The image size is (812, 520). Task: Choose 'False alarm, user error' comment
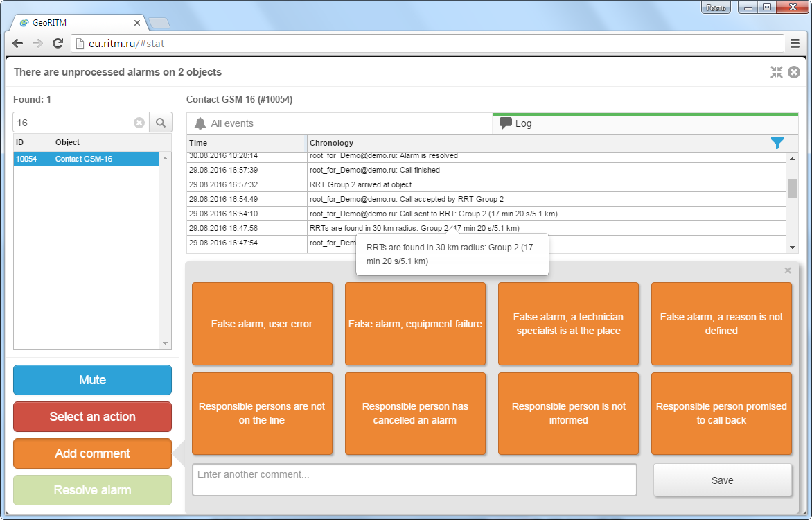click(262, 324)
